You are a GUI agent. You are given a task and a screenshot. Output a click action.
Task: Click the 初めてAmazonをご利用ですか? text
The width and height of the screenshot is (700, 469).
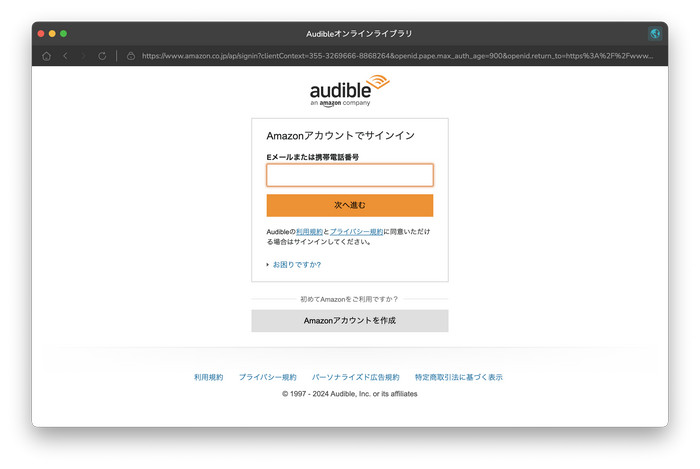349,299
